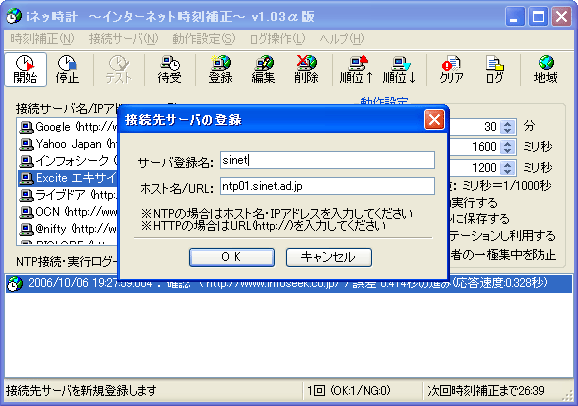The image size is (578, 406).
Task: Open the 接続サーバ(N) menu
Action: (123, 38)
